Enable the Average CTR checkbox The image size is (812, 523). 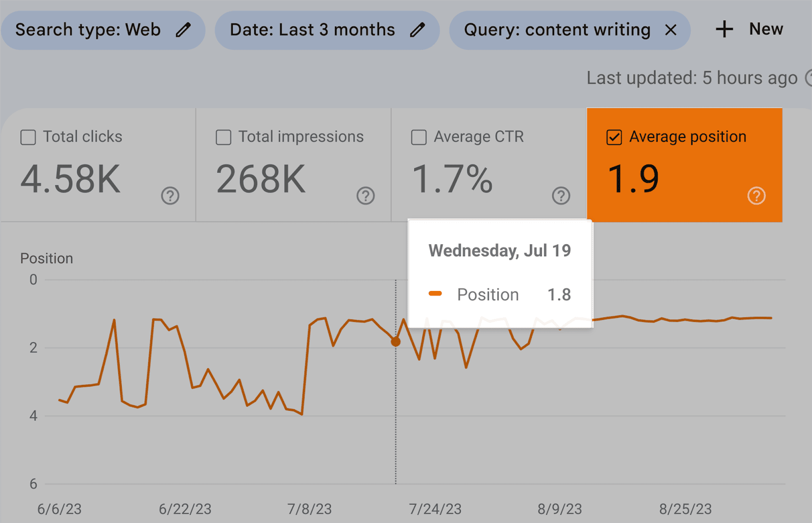tap(419, 137)
